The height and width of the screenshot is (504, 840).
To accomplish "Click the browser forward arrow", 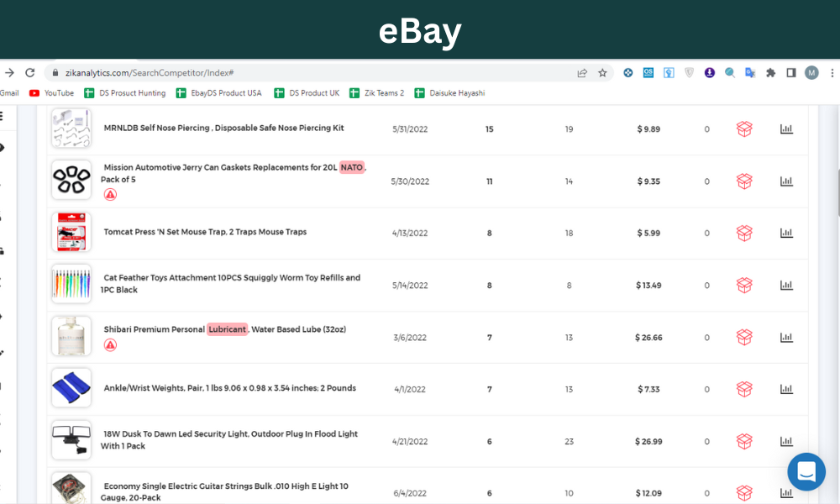I will [x=9, y=73].
